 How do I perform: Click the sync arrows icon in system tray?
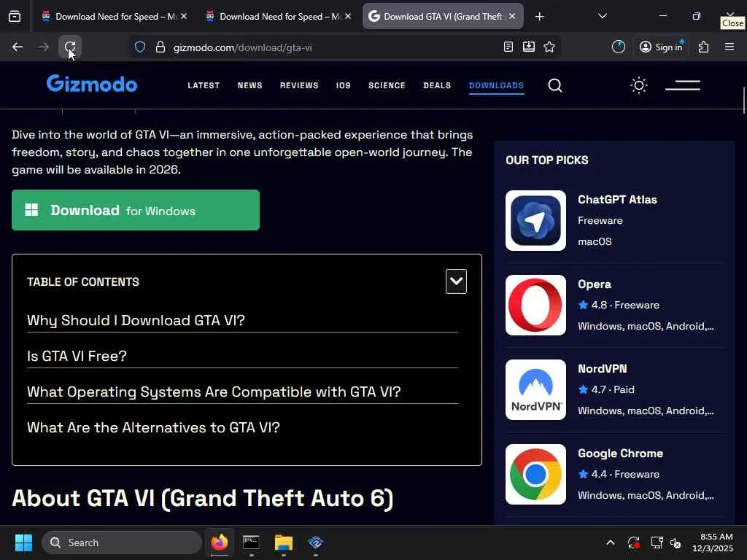[634, 542]
